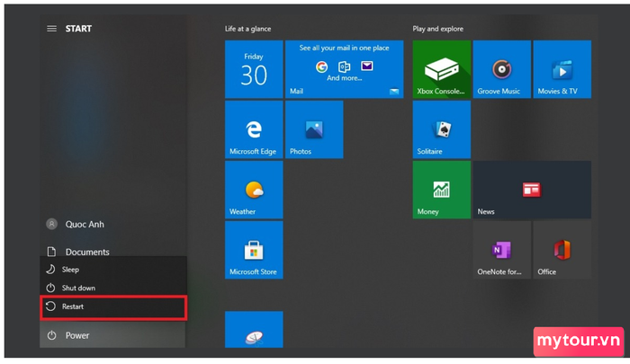Viewport: 630px width, 364px height.
Task: Open the Movies & TV tile
Action: (562, 69)
